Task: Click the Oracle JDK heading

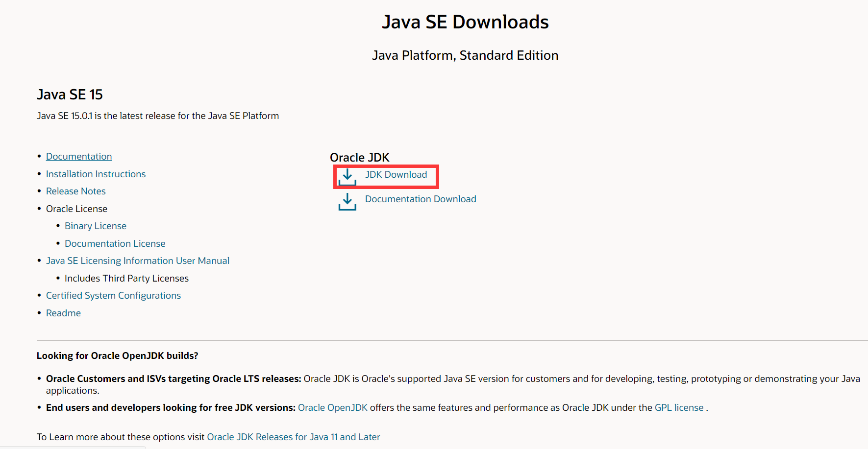Action: pos(360,158)
